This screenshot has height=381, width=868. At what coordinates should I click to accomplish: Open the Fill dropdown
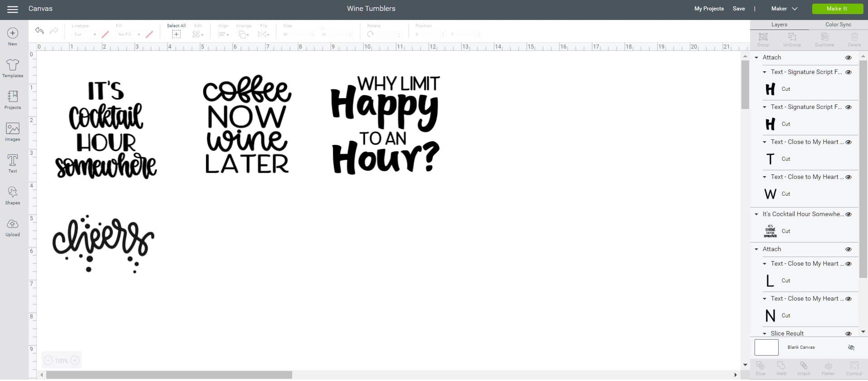point(128,35)
